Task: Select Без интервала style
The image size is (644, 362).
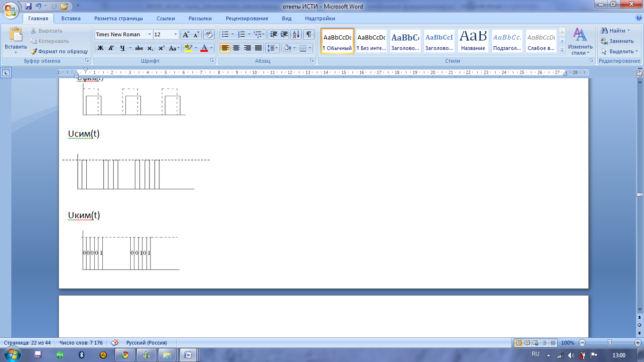Action: pos(371,41)
